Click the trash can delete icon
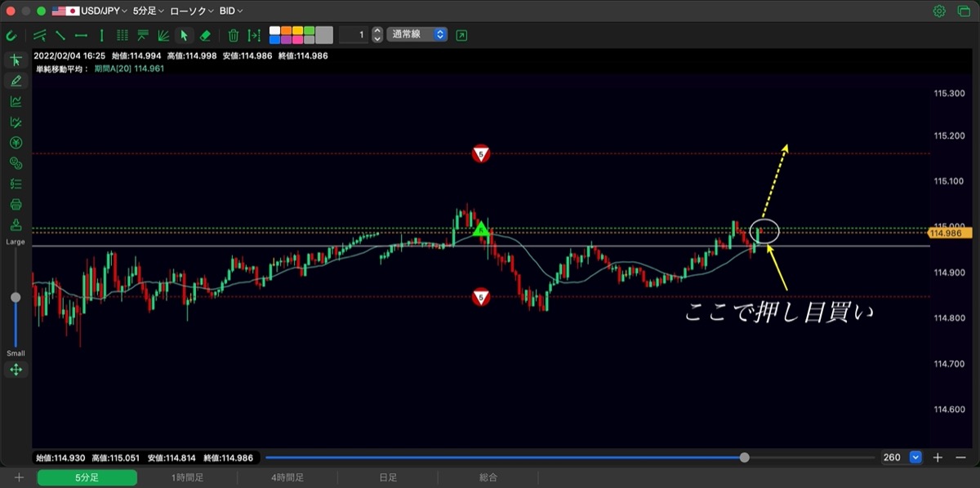The height and width of the screenshot is (488, 980). [234, 35]
